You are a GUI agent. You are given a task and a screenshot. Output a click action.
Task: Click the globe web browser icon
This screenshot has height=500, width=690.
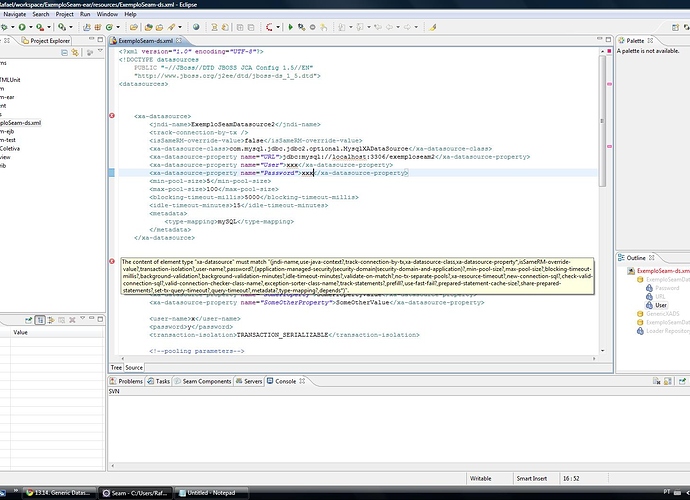click(x=196, y=27)
